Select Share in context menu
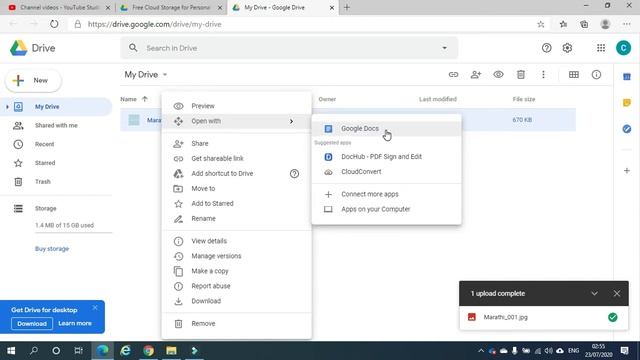Viewport: 640px width, 360px height. (x=236, y=144)
